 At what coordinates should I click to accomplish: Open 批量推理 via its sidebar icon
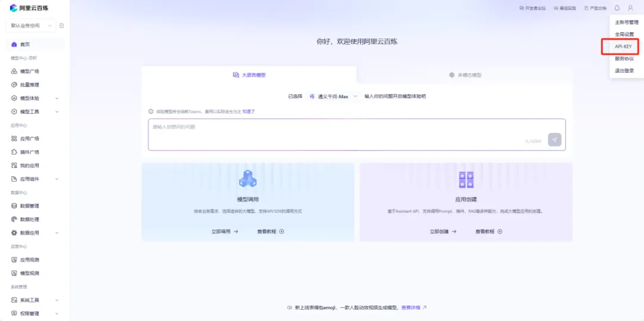pyautogui.click(x=14, y=85)
